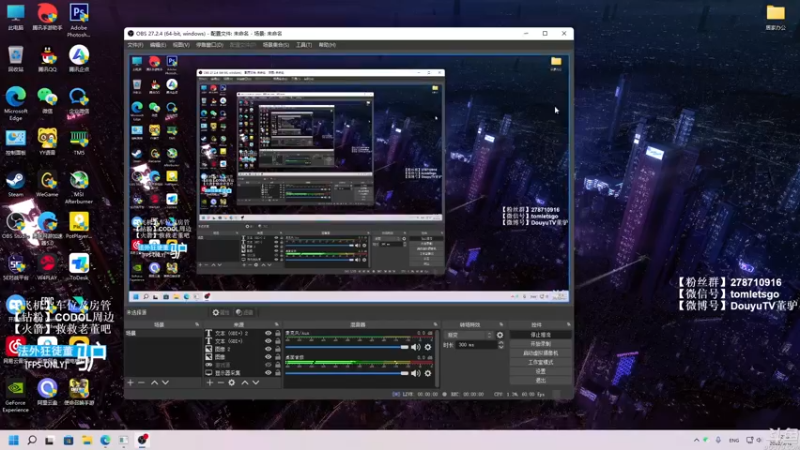Open the WeChat desktop icon
This screenshot has height=450, width=800.
tap(47, 101)
